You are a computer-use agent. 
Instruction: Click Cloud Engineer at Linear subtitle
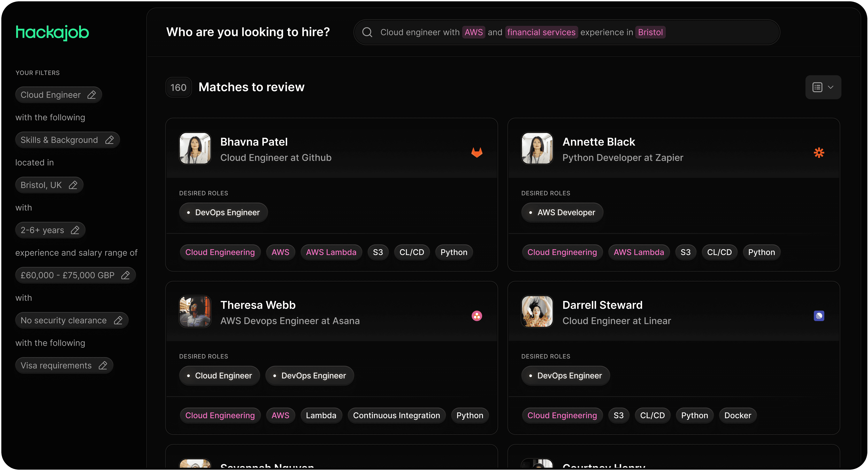click(617, 321)
